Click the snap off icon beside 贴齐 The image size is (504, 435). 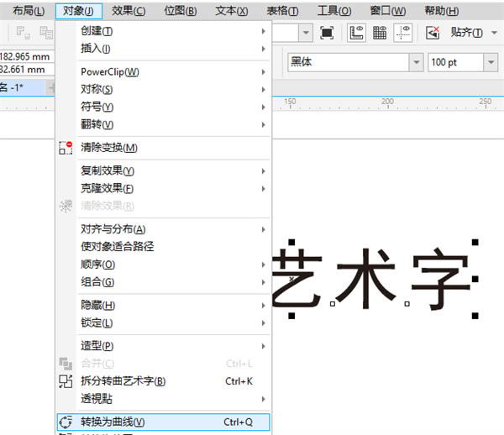[433, 33]
